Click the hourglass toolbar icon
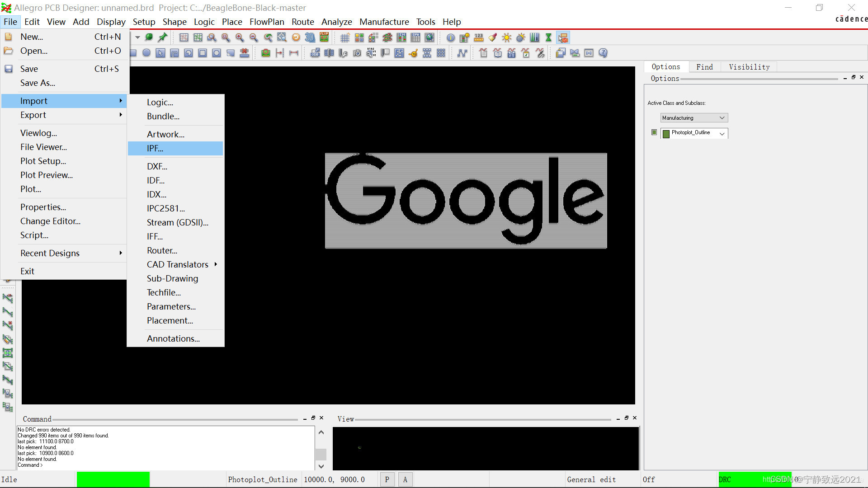The height and width of the screenshot is (488, 868). click(x=548, y=38)
